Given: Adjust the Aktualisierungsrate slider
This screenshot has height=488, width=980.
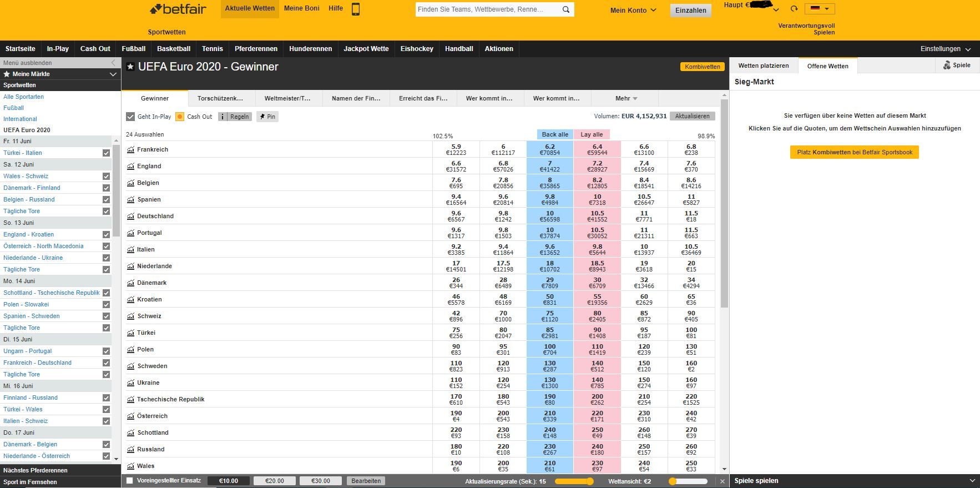Looking at the screenshot, I should pyautogui.click(x=574, y=481).
